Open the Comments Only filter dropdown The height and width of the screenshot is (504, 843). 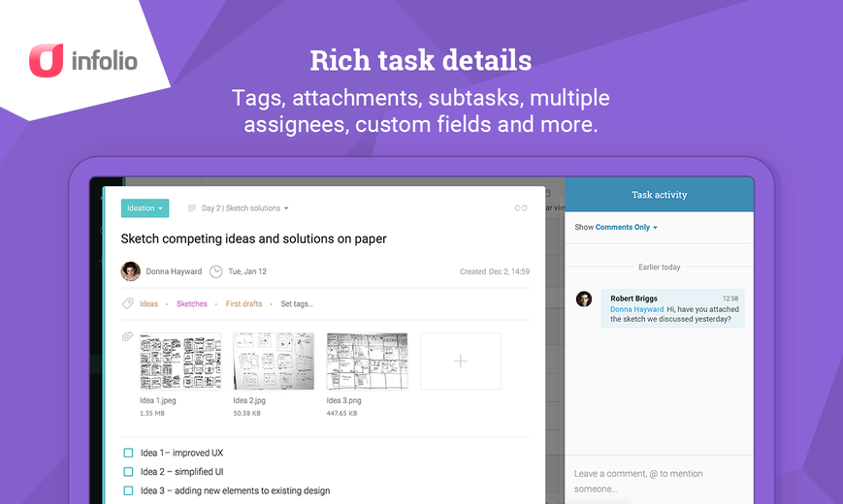tap(627, 227)
